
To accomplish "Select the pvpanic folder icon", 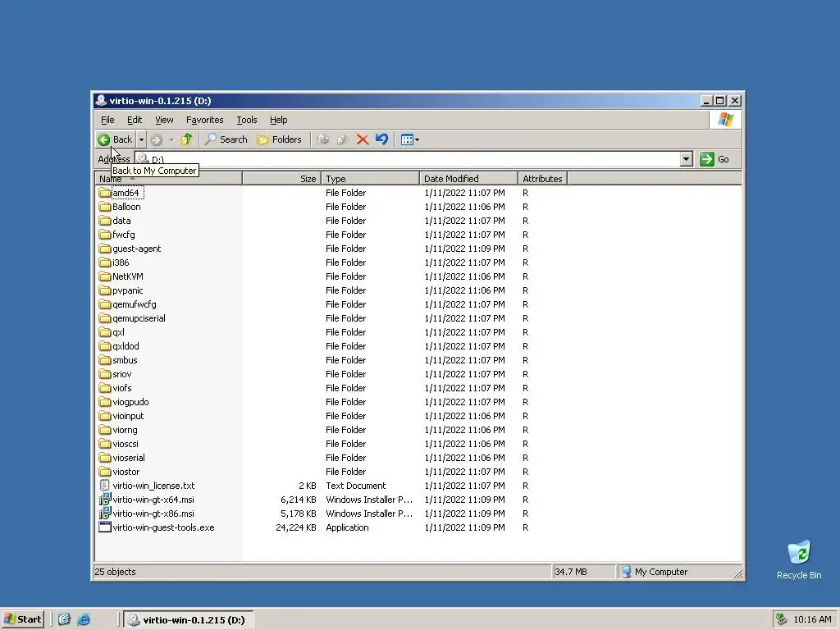I will coord(105,290).
